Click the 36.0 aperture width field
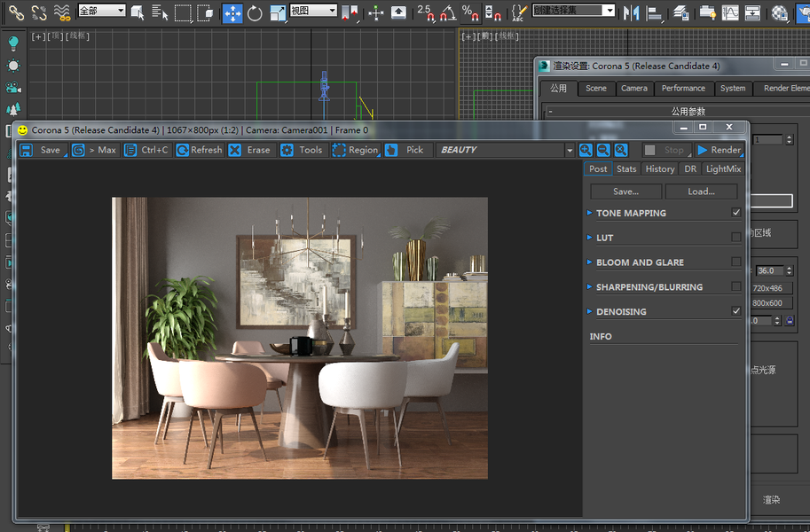This screenshot has height=532, width=810. pyautogui.click(x=770, y=270)
